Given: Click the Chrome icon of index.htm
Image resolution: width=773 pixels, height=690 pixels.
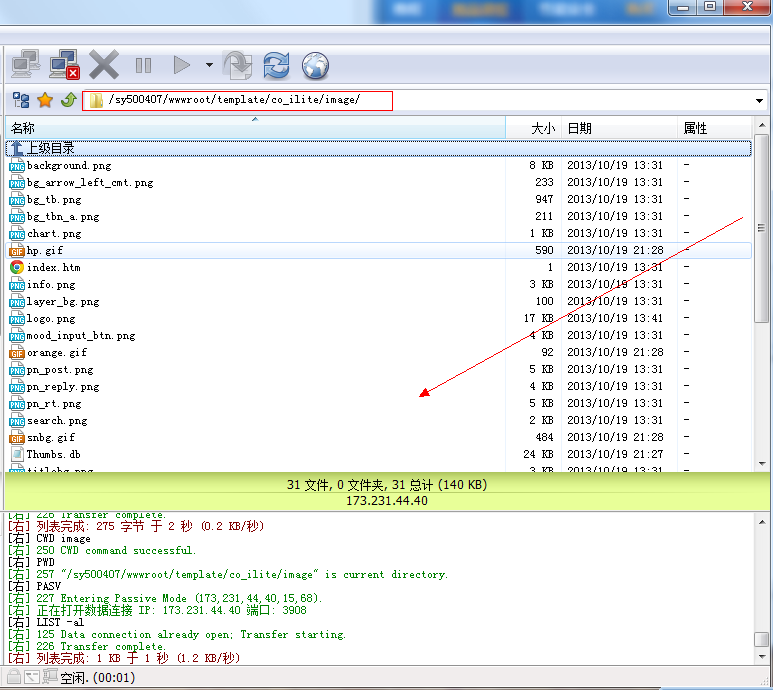Looking at the screenshot, I should tap(17, 268).
